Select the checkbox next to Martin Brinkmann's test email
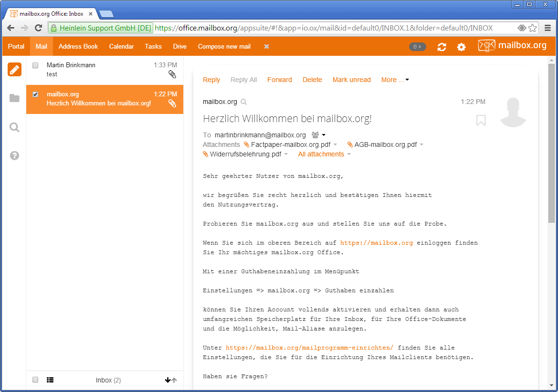Image resolution: width=558 pixels, height=392 pixels. pyautogui.click(x=35, y=65)
